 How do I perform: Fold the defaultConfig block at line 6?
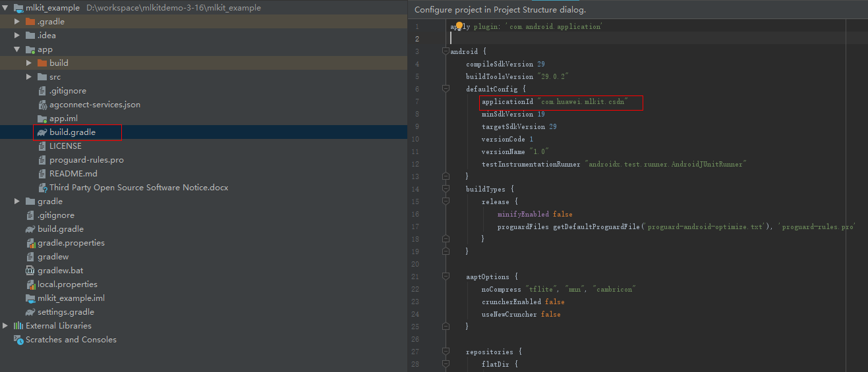(446, 88)
